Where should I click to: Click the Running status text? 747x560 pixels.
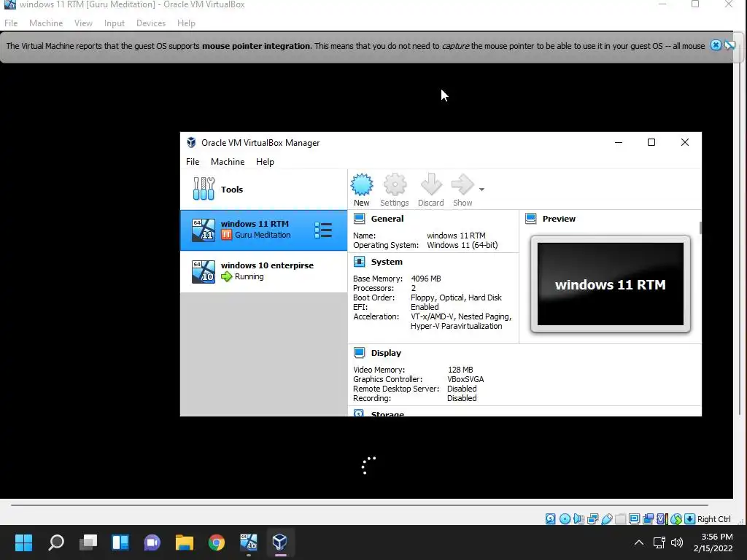249,276
